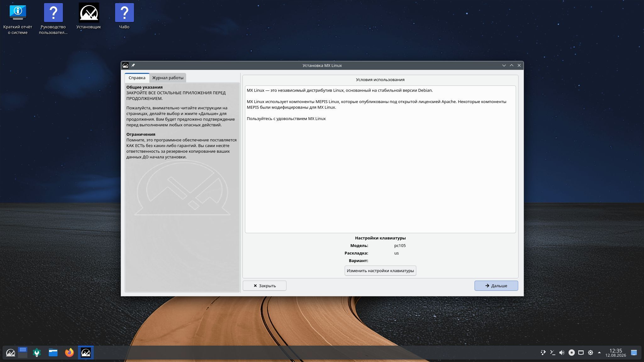Click the Раскладка: label
Screen dimensions: 644x362
[x=356, y=253]
